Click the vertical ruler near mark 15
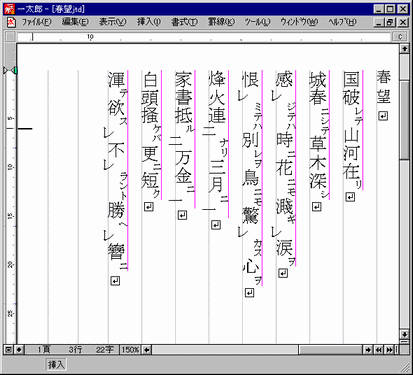The width and height of the screenshot is (413, 375). click(x=10, y=216)
